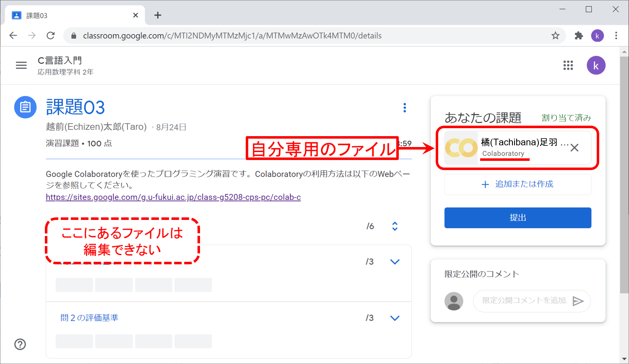Bookmark this page with star icon

(x=555, y=36)
